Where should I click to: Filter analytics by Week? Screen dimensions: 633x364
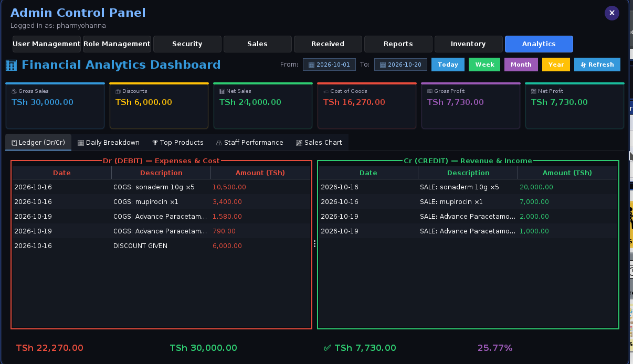point(484,65)
